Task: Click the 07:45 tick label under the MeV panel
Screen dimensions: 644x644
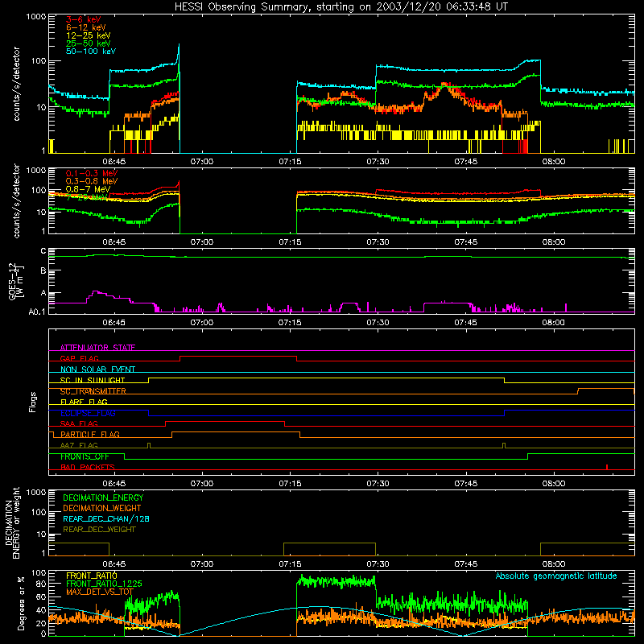Action: (x=465, y=242)
